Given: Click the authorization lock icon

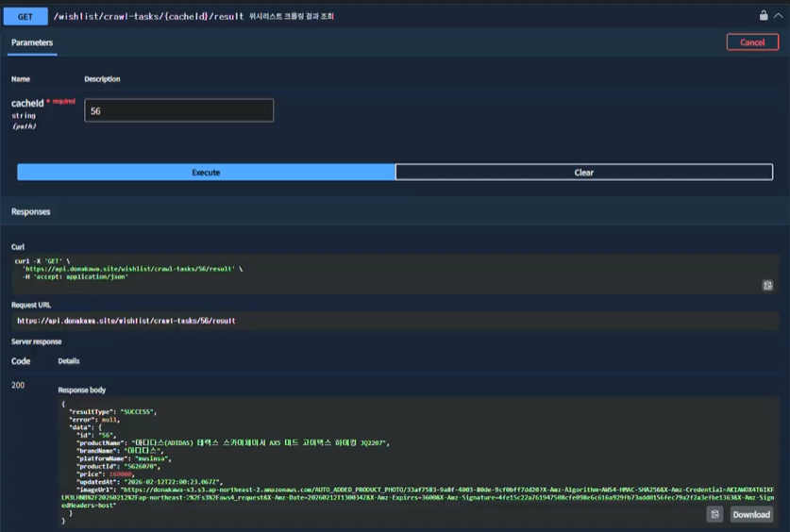Looking at the screenshot, I should coord(764,16).
